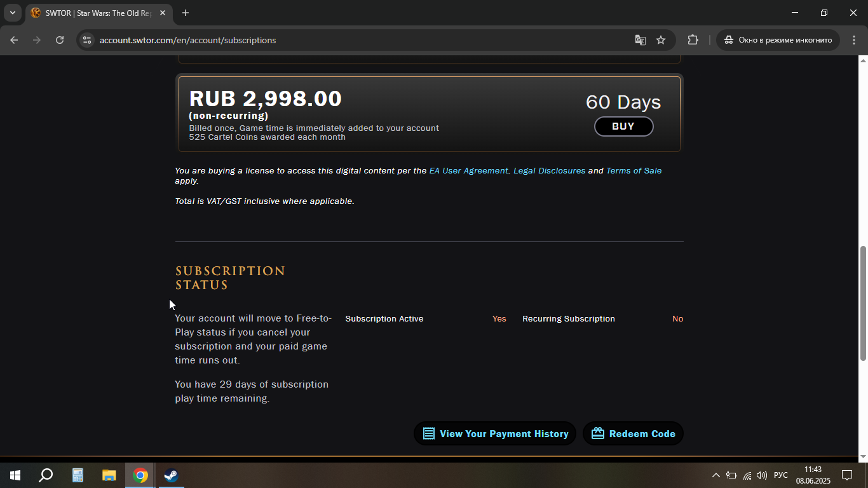Click the Chrome taskbar icon

click(140, 475)
